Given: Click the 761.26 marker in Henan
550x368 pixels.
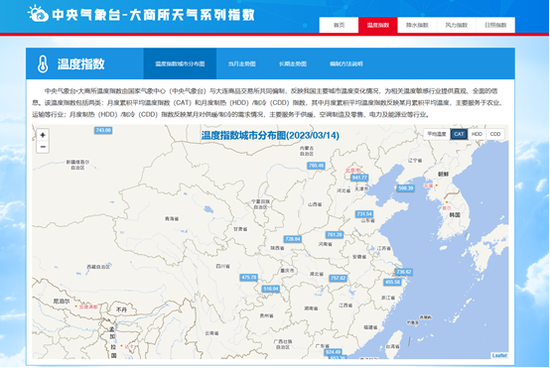Looking at the screenshot, I should (x=334, y=235).
